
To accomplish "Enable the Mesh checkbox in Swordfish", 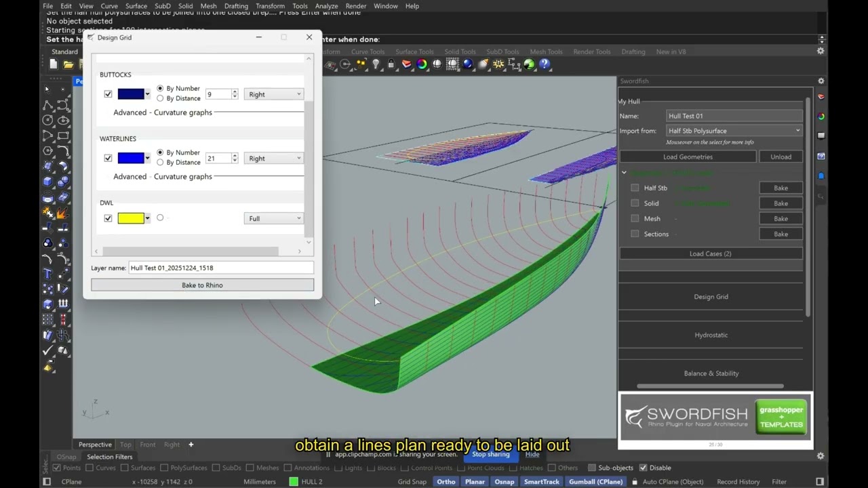I will [635, 218].
